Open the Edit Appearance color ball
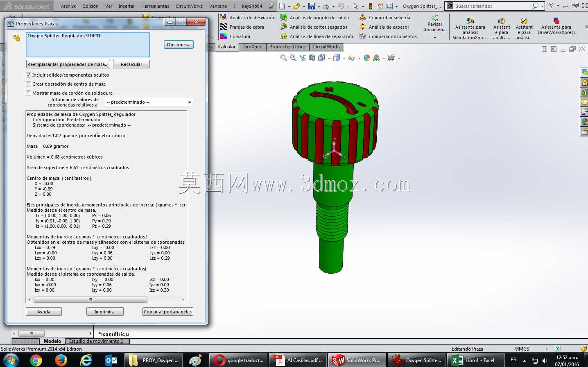588x367 pixels. [367, 58]
